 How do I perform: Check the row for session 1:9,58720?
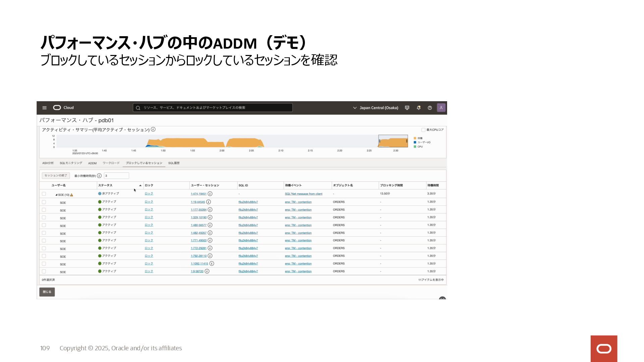click(44, 271)
